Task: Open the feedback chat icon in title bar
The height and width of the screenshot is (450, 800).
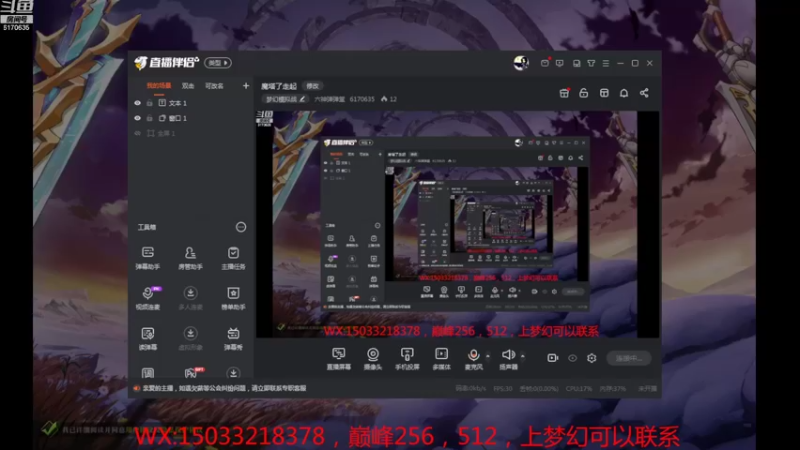Action: 560,63
